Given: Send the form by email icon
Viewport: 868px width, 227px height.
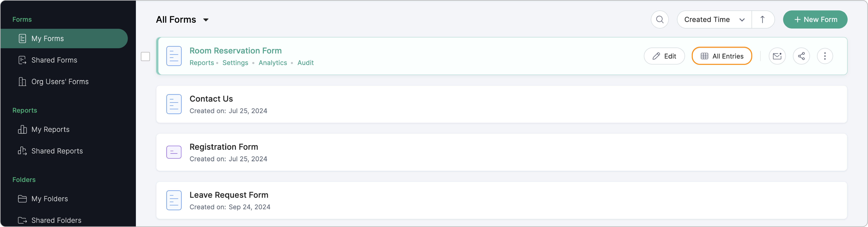Looking at the screenshot, I should click(x=777, y=56).
